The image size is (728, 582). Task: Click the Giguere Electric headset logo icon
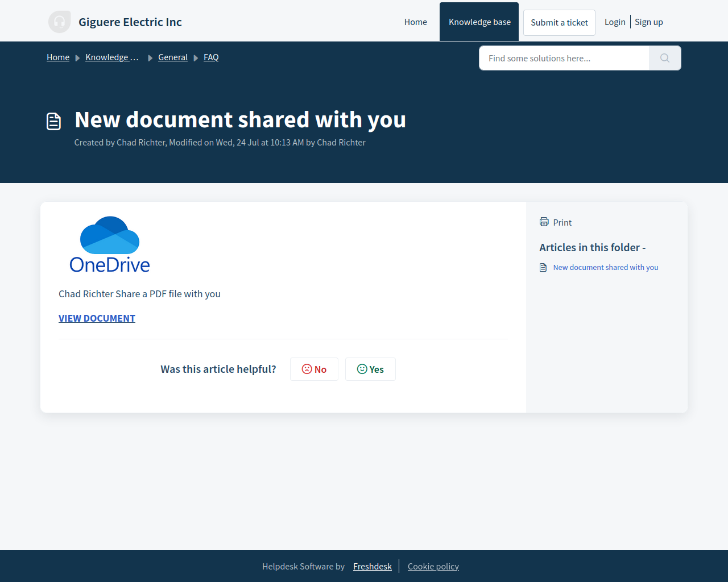pyautogui.click(x=60, y=22)
